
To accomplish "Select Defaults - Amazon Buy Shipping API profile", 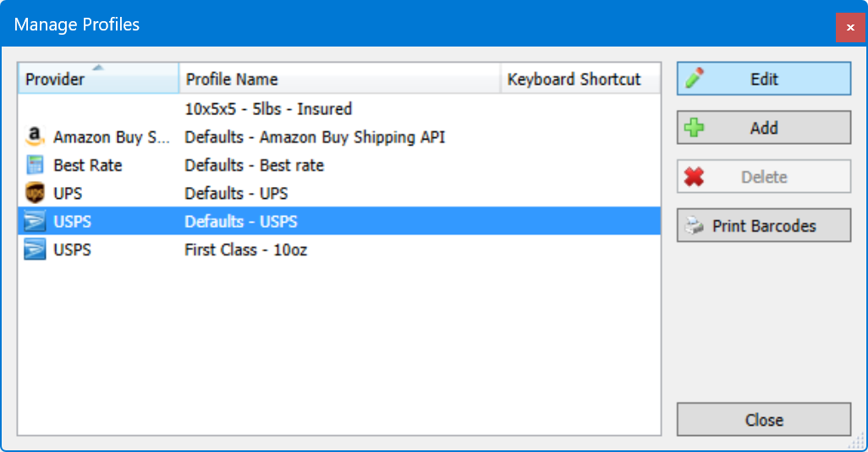I will coord(338,137).
